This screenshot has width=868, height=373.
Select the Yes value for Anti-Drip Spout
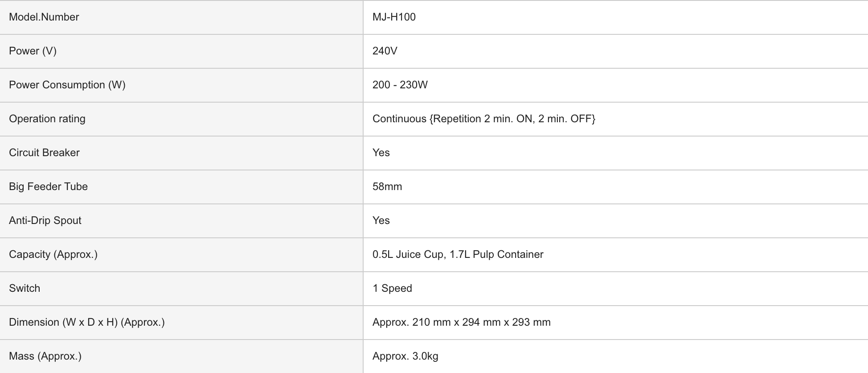coord(381,220)
